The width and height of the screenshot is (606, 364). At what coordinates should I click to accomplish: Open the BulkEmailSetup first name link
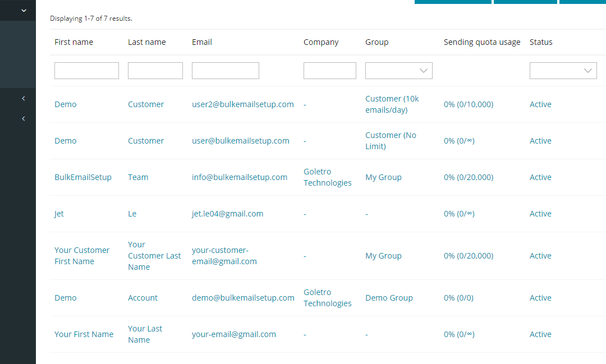[83, 177]
